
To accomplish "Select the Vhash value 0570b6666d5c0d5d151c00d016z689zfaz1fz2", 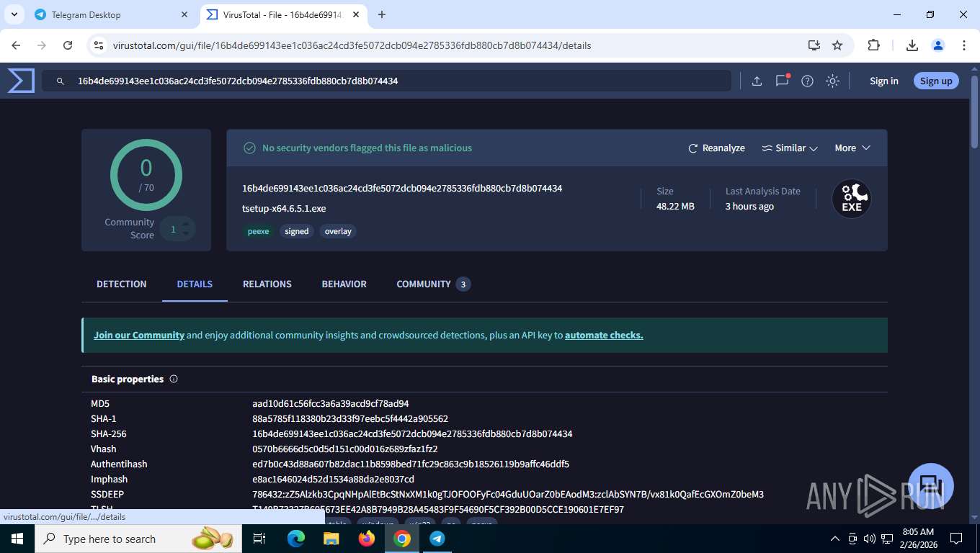I will pos(345,449).
